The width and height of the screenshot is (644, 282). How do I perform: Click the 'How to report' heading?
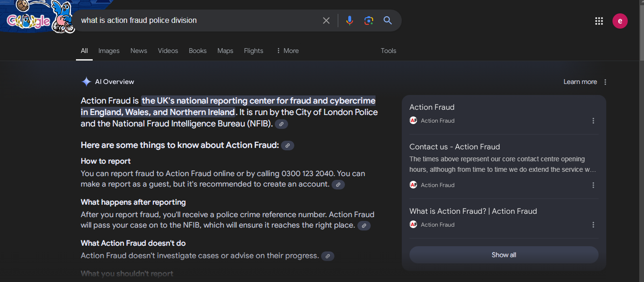click(106, 161)
